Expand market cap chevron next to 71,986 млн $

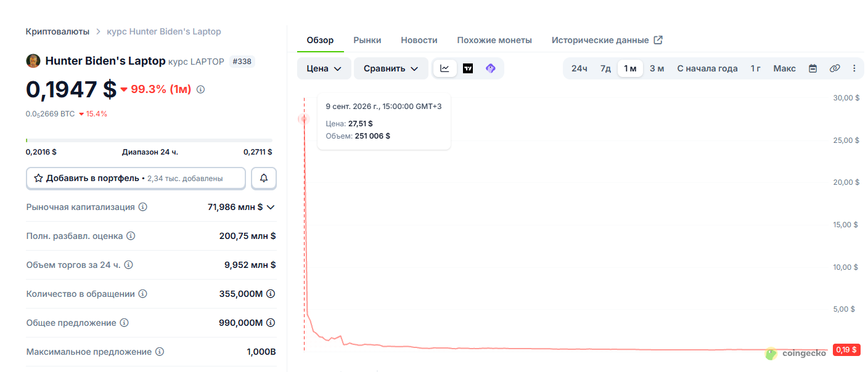tap(270, 207)
